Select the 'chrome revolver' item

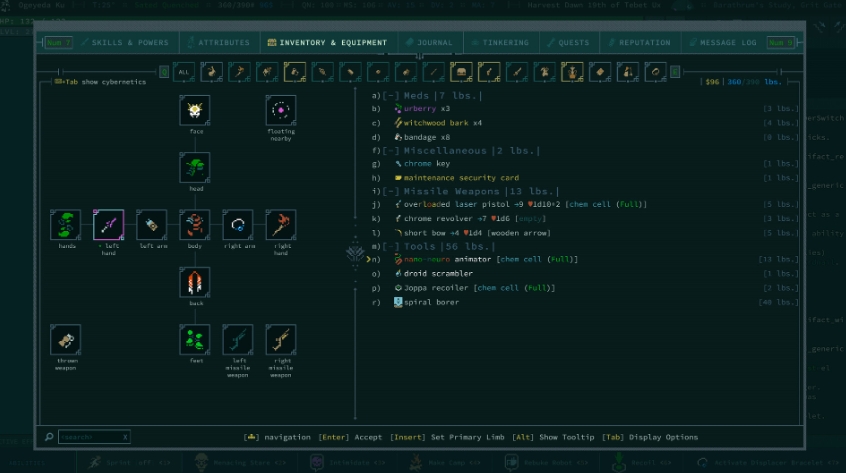click(x=585, y=219)
